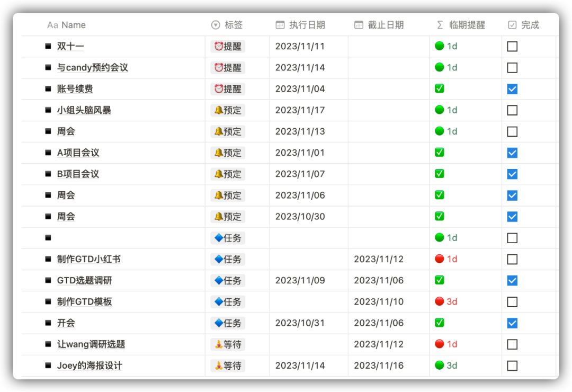Screen dimensions: 572x392
Task: Click the tag icon beside the 标签 header
Action: 215,24
